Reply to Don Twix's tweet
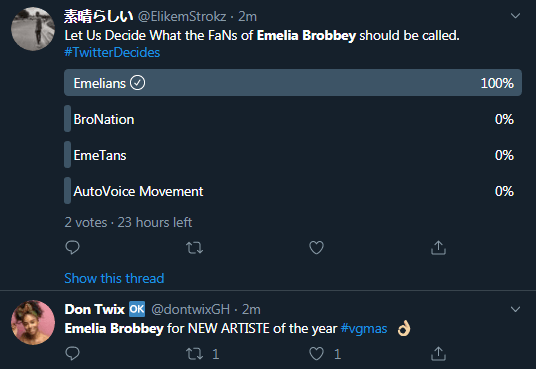The height and width of the screenshot is (369, 536). tap(72, 354)
